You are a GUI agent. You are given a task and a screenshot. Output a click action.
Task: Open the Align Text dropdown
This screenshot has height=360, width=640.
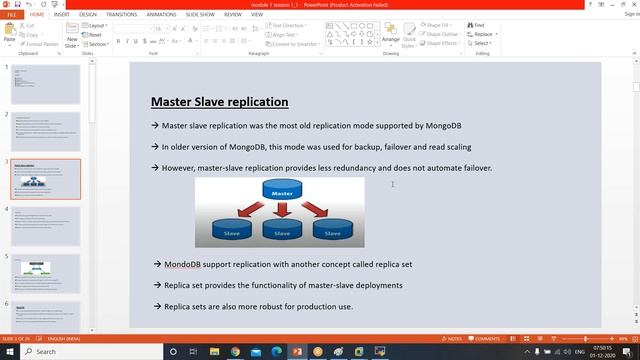[282, 35]
